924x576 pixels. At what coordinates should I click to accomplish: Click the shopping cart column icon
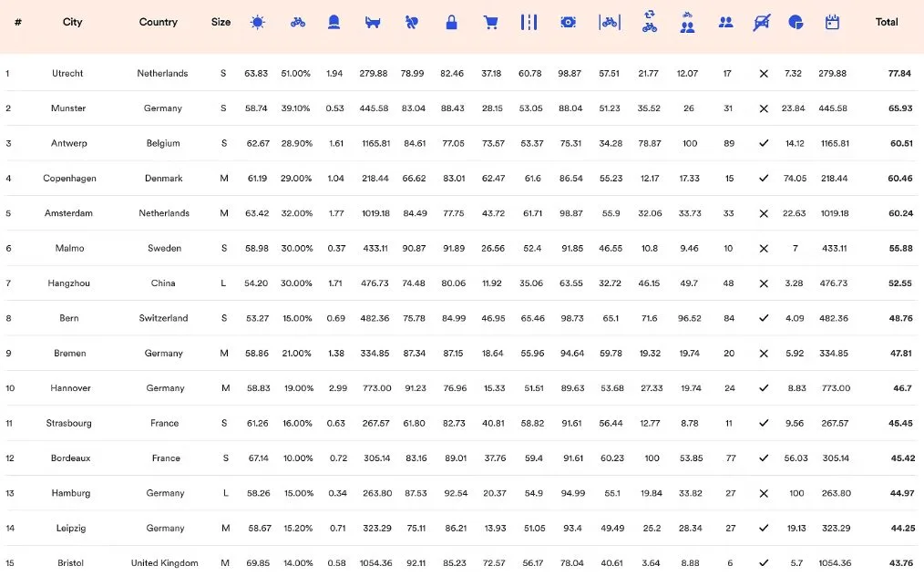(x=490, y=23)
